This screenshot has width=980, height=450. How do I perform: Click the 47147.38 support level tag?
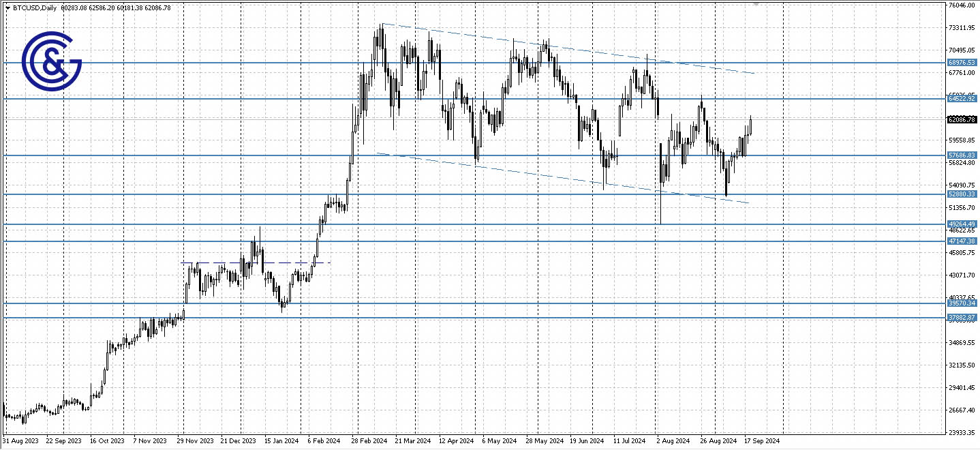962,241
